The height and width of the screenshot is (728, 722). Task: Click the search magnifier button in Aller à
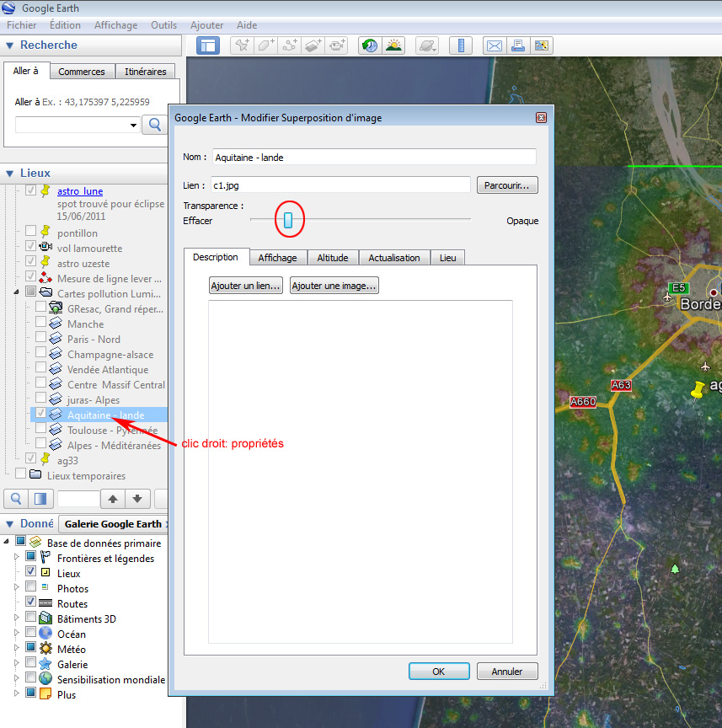[155, 125]
